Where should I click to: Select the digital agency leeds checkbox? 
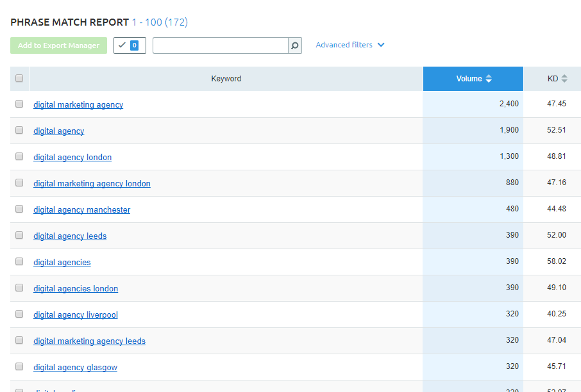pyautogui.click(x=19, y=236)
